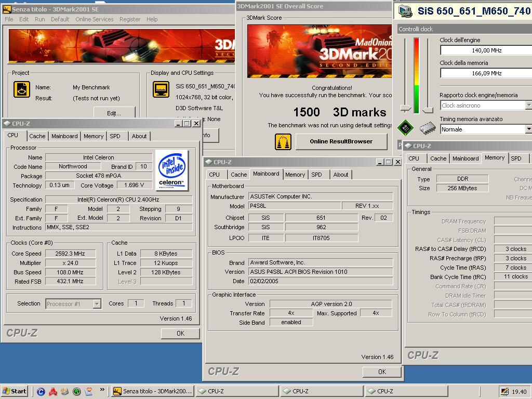Launch the red A quick launch icon
This screenshot has width=532, height=399.
point(53,392)
